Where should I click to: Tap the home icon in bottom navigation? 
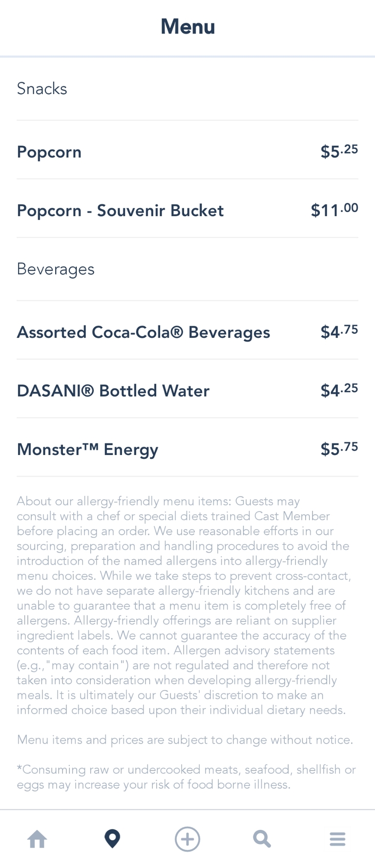point(37,839)
